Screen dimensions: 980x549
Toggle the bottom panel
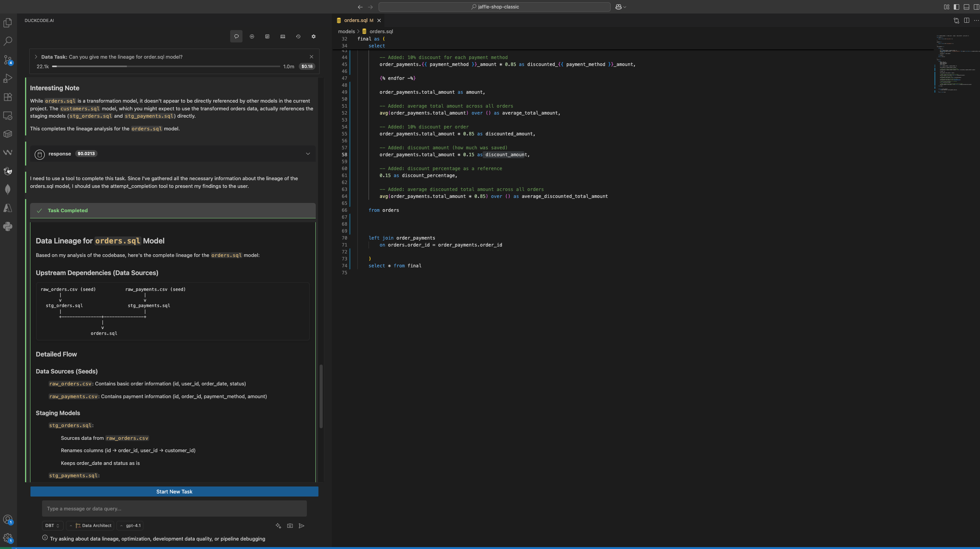click(967, 7)
